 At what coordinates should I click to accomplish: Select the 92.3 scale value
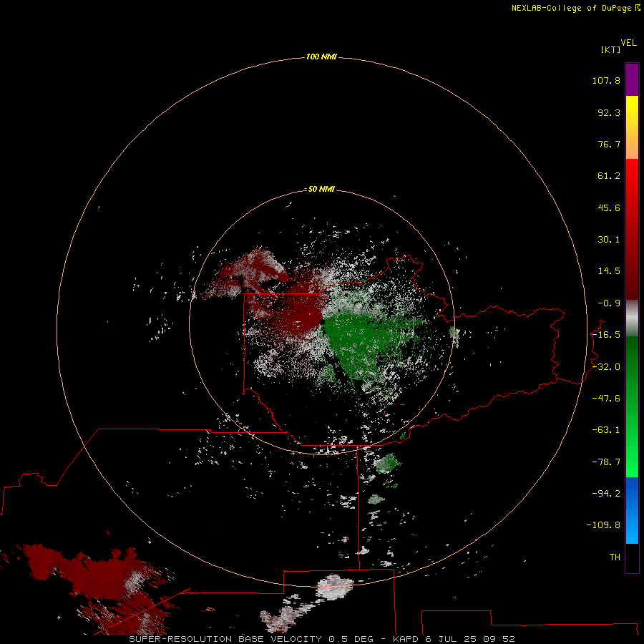(x=609, y=112)
